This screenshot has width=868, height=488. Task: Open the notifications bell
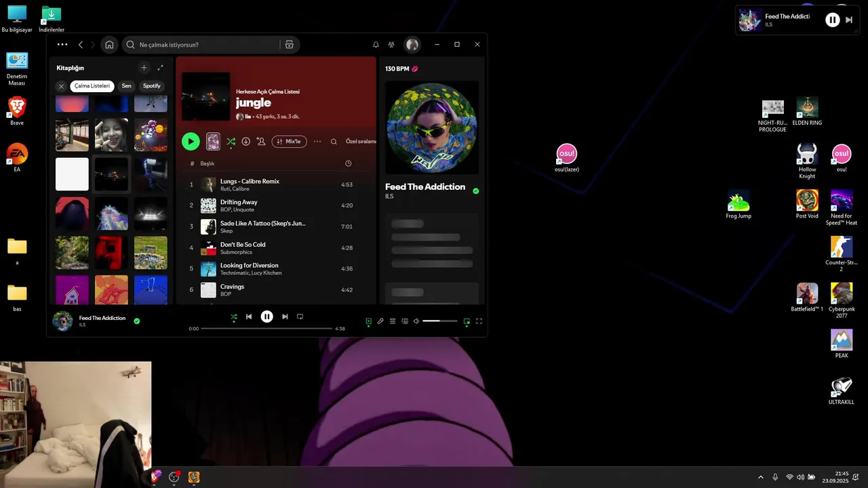point(376,45)
